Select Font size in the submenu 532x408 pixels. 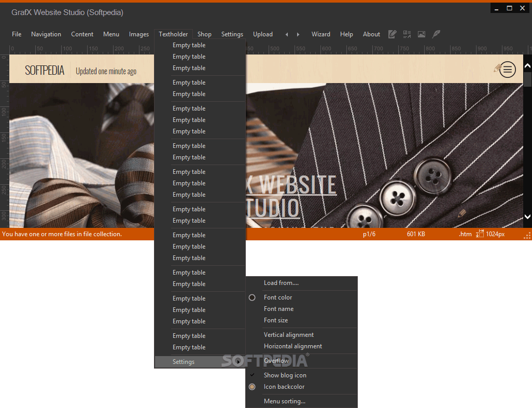(301, 320)
